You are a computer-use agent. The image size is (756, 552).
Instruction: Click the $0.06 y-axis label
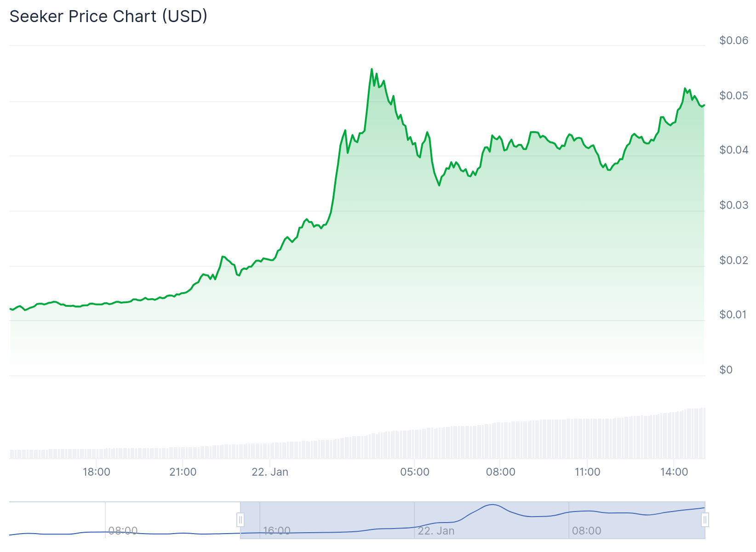(x=733, y=40)
